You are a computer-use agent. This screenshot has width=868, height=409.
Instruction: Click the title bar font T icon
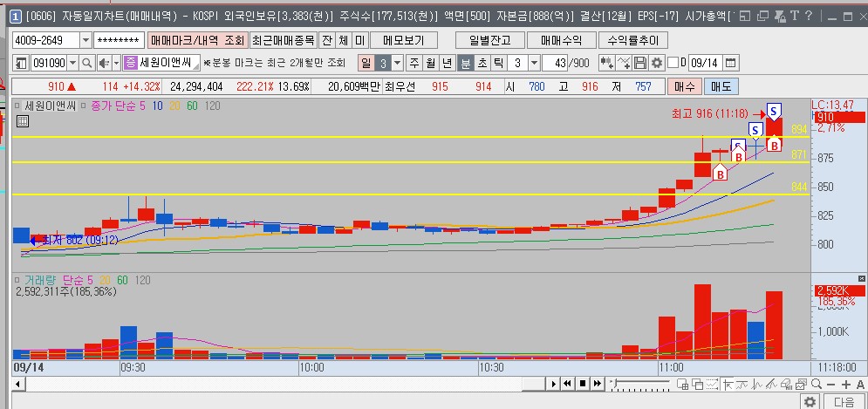click(795, 17)
